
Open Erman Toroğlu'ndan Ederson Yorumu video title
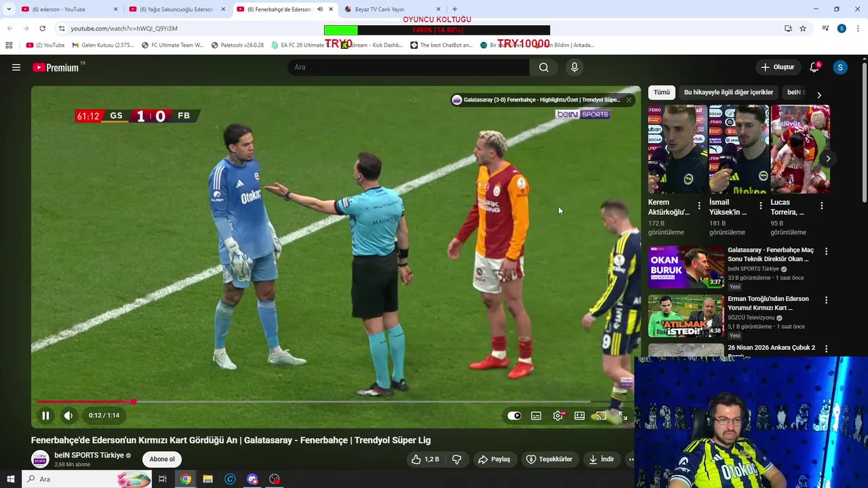click(x=768, y=303)
